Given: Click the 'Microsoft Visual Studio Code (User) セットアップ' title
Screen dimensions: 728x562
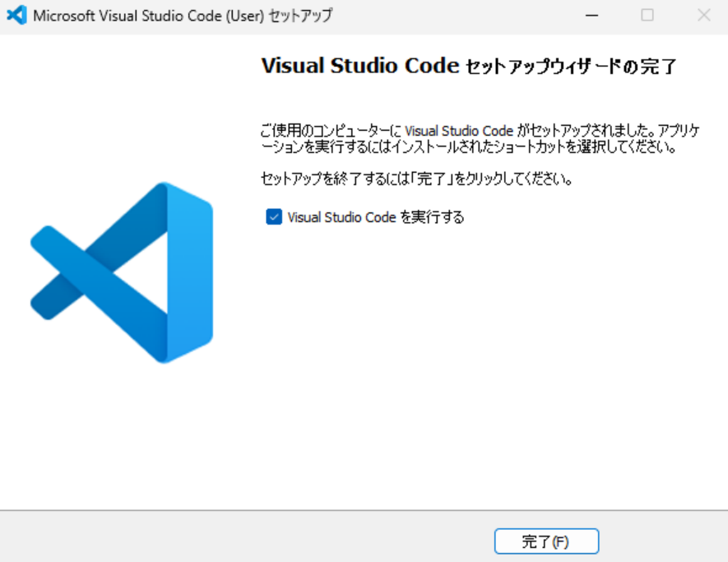Looking at the screenshot, I should (x=183, y=16).
